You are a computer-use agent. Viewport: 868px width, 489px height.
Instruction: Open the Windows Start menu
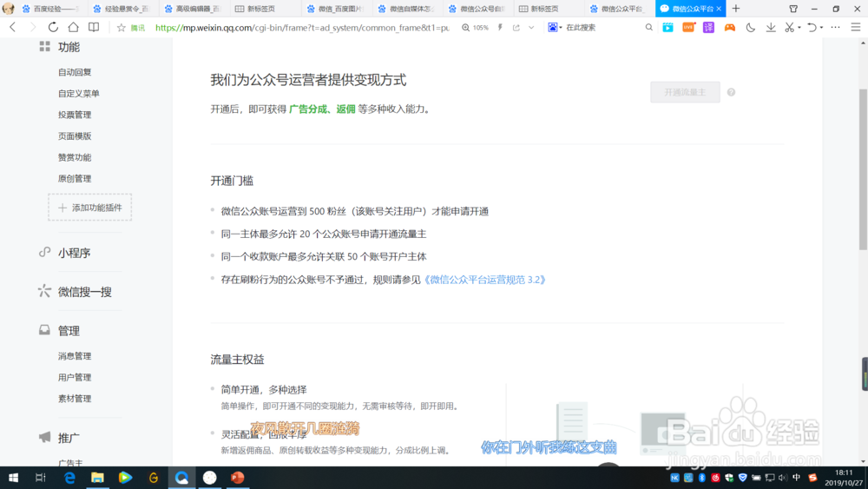13,478
